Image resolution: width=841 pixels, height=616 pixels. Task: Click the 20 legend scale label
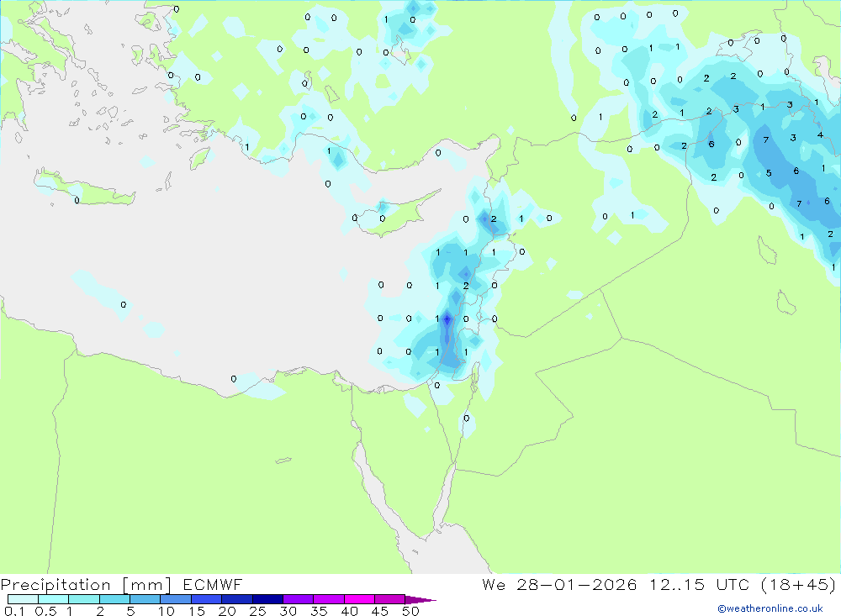pos(227,611)
